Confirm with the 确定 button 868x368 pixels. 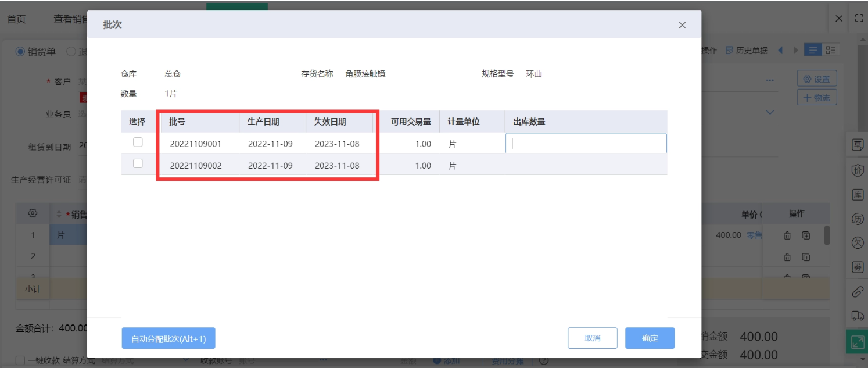pyautogui.click(x=650, y=338)
